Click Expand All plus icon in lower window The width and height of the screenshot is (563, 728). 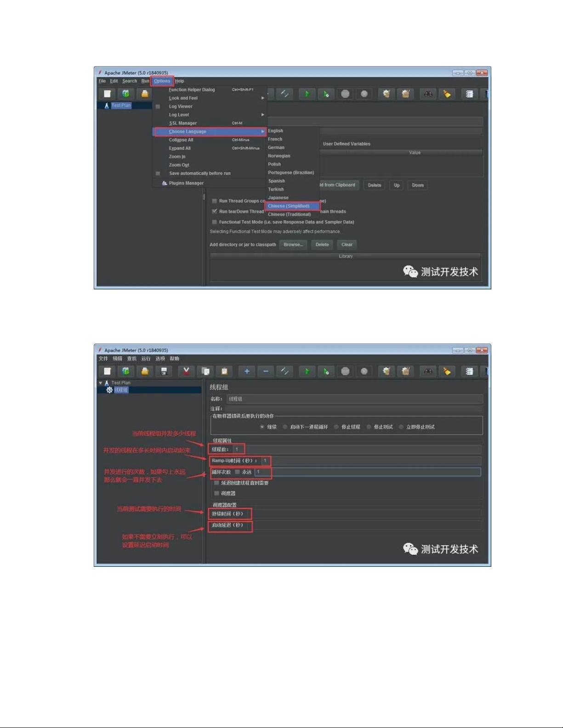pyautogui.click(x=247, y=371)
